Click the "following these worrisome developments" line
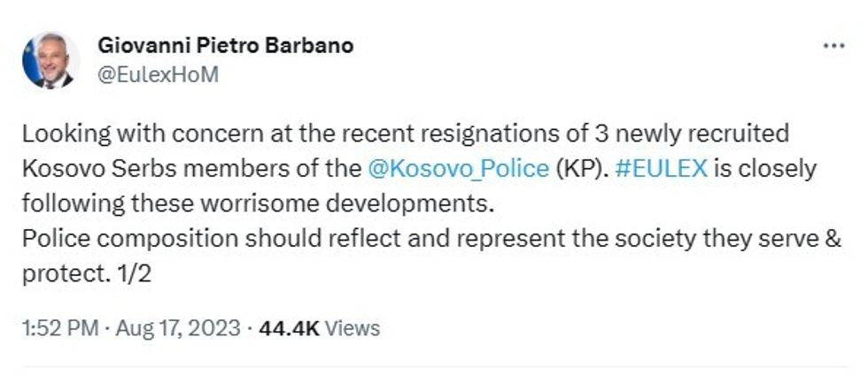 [x=256, y=203]
